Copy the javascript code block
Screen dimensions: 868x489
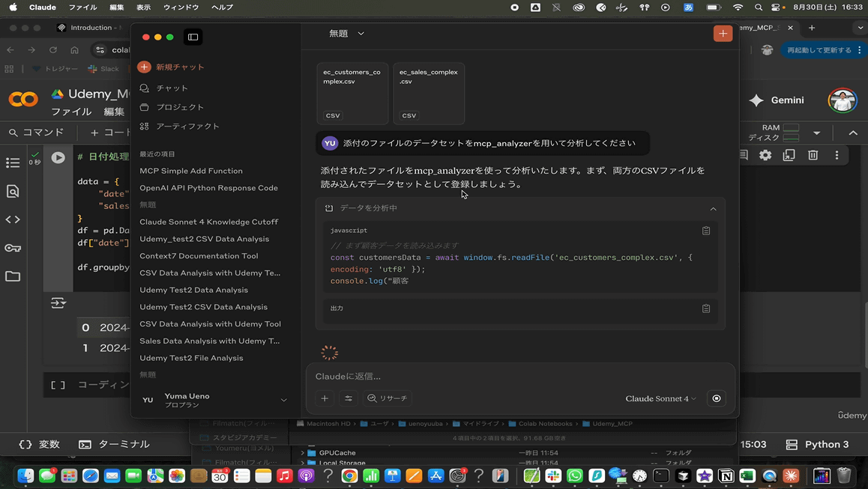(x=705, y=231)
